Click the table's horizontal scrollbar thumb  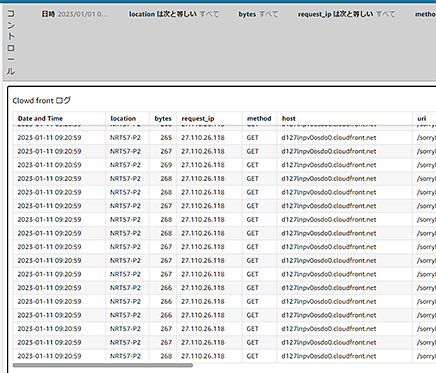[103, 365]
